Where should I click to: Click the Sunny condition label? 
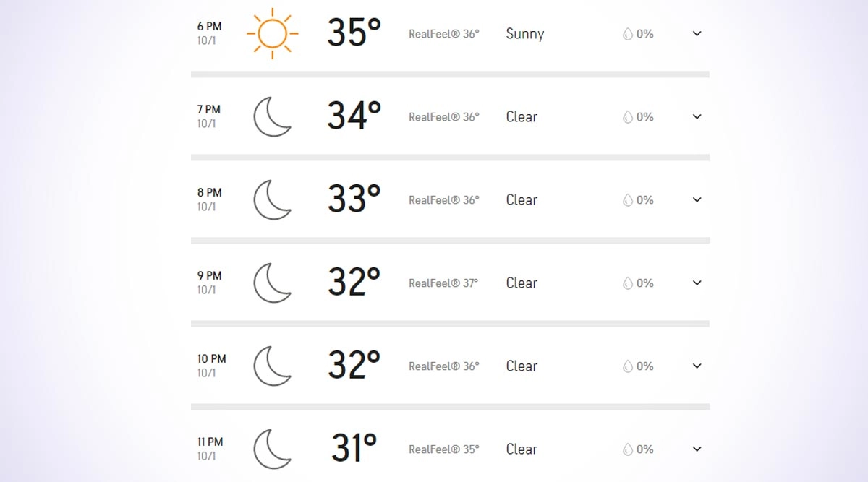[x=524, y=34]
